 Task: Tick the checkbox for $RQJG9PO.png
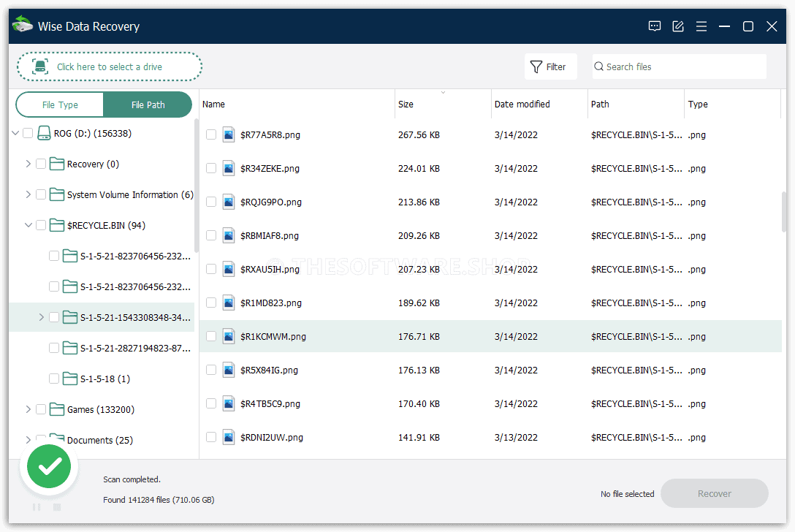point(211,202)
